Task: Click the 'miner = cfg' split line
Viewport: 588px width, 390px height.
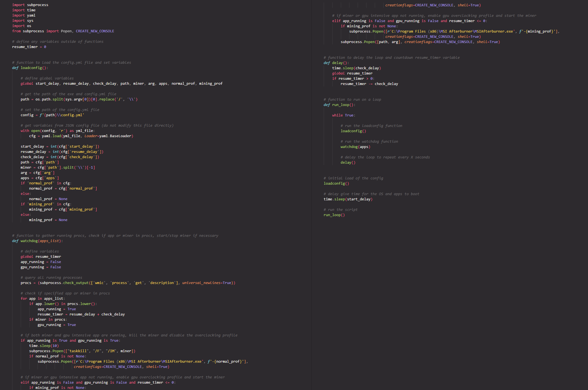Action: (x=58, y=168)
